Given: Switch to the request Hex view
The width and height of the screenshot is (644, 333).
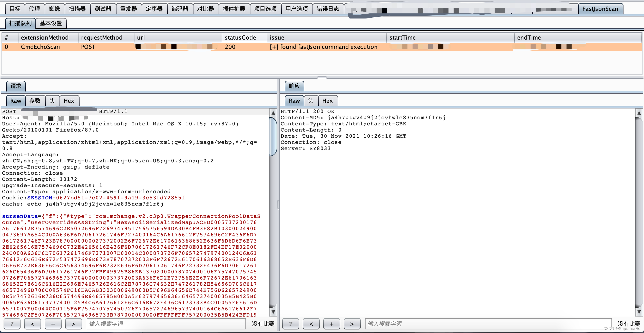Looking at the screenshot, I should tap(69, 101).
